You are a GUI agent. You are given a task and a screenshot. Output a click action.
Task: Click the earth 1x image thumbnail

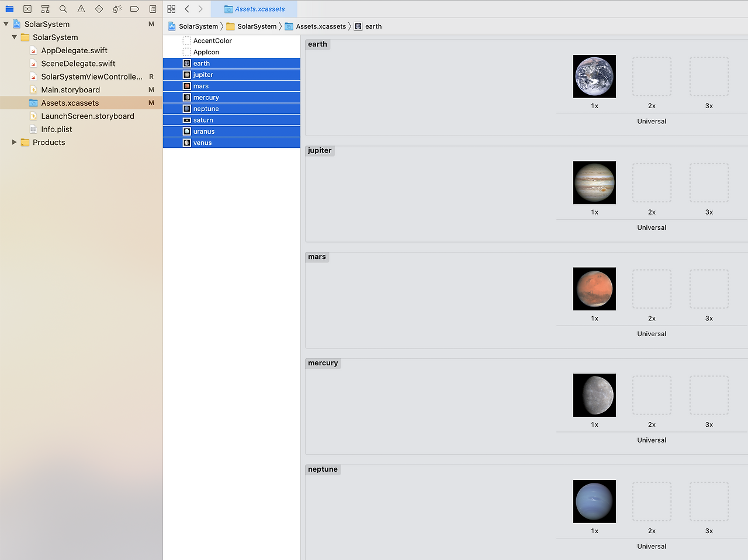pos(594,77)
